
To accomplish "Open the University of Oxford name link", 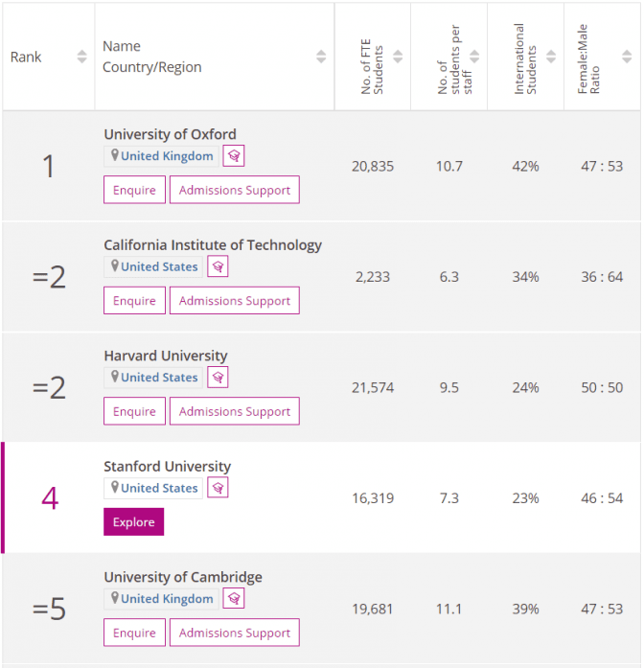I will pyautogui.click(x=170, y=134).
